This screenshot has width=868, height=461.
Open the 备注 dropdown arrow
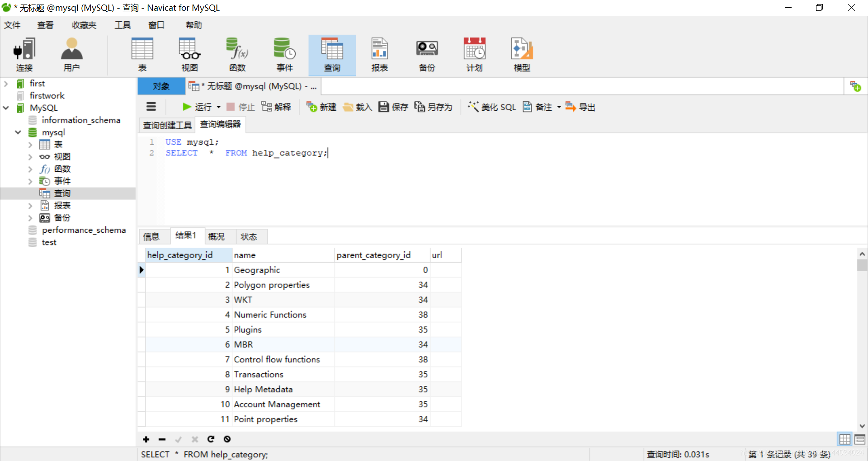pyautogui.click(x=559, y=107)
